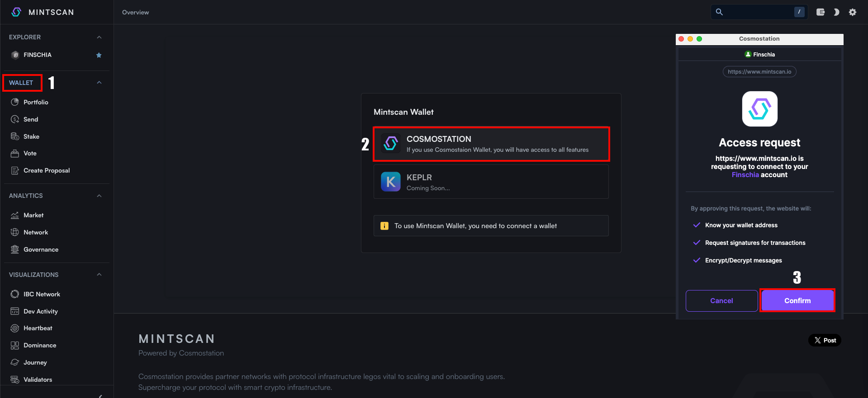Click the Finschia account avatar icon
Image resolution: width=868 pixels, height=398 pixels.
click(748, 54)
